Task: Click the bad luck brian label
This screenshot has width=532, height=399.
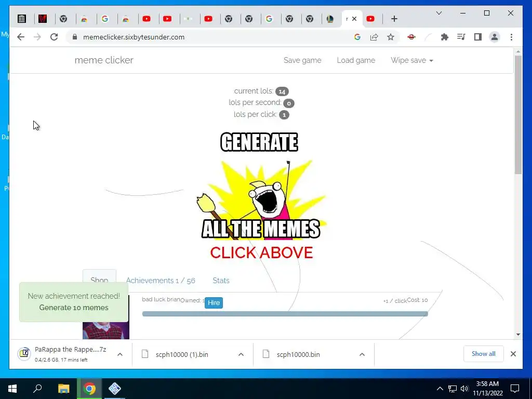Action: [161, 299]
